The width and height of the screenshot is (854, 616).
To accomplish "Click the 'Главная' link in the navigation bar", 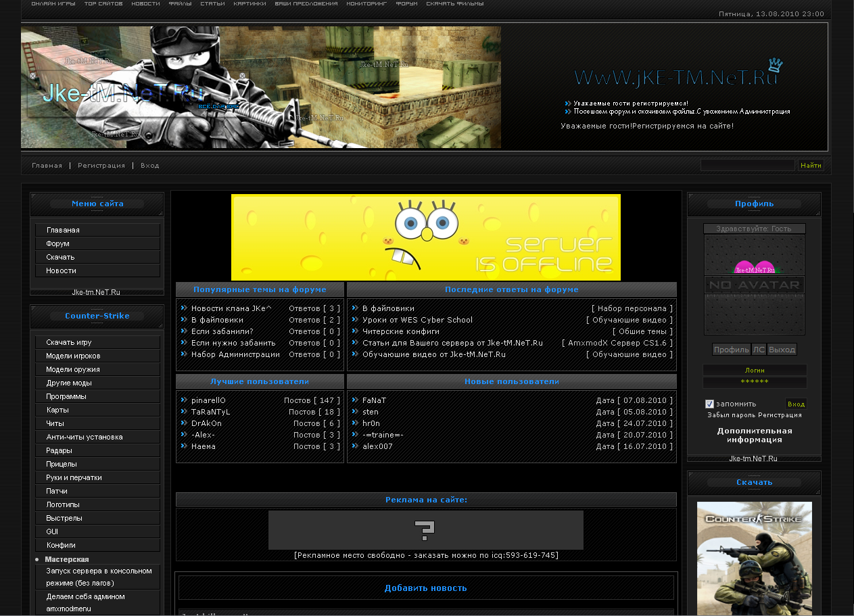I will [x=47, y=166].
